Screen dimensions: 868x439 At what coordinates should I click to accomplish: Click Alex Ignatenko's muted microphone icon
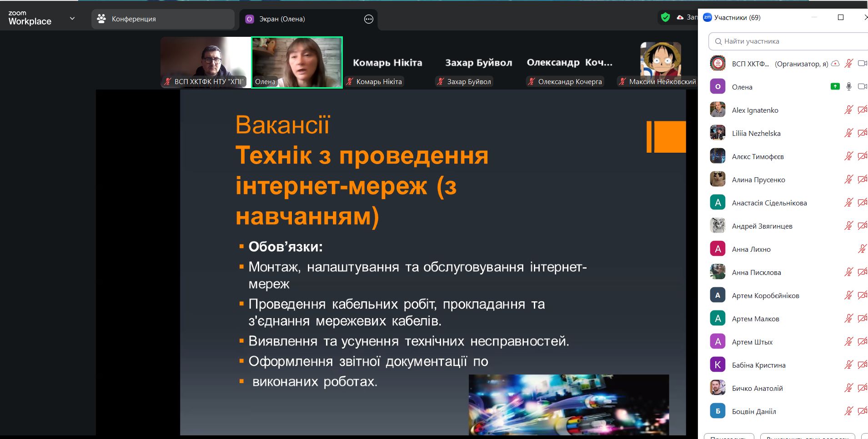(848, 110)
